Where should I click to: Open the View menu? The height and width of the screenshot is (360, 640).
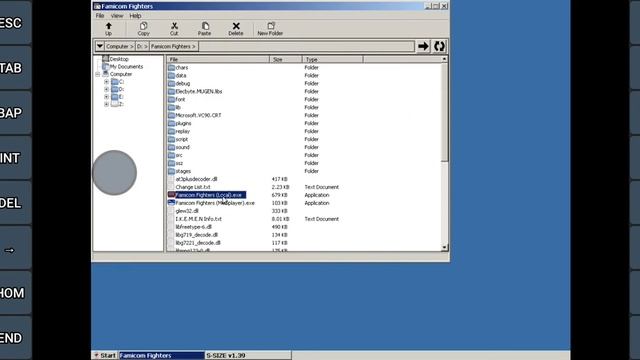tap(117, 16)
